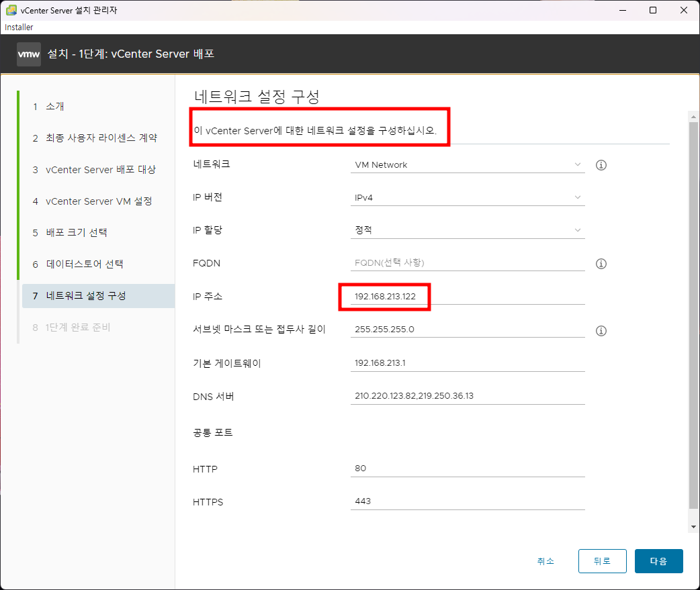
Task: Click the disabled step 8 1단계 완료 준비
Action: (71, 328)
